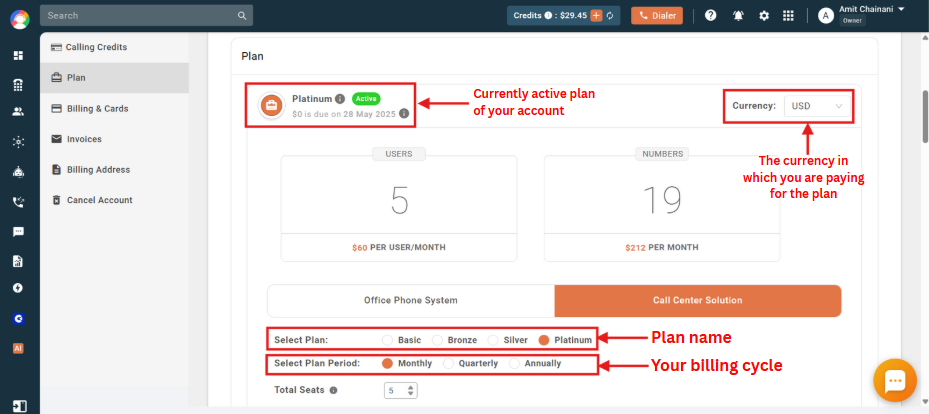Open the SMS message bubble icon in sidebar

tap(18, 232)
